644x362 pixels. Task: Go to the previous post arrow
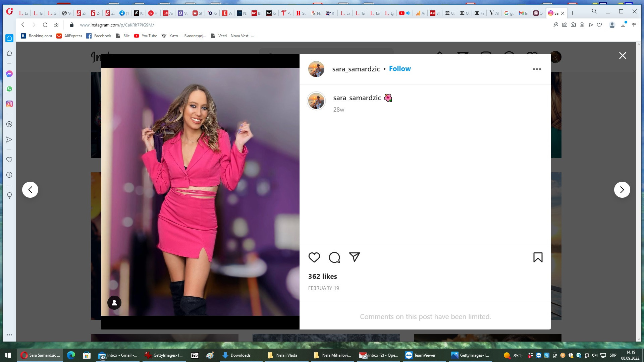(30, 190)
